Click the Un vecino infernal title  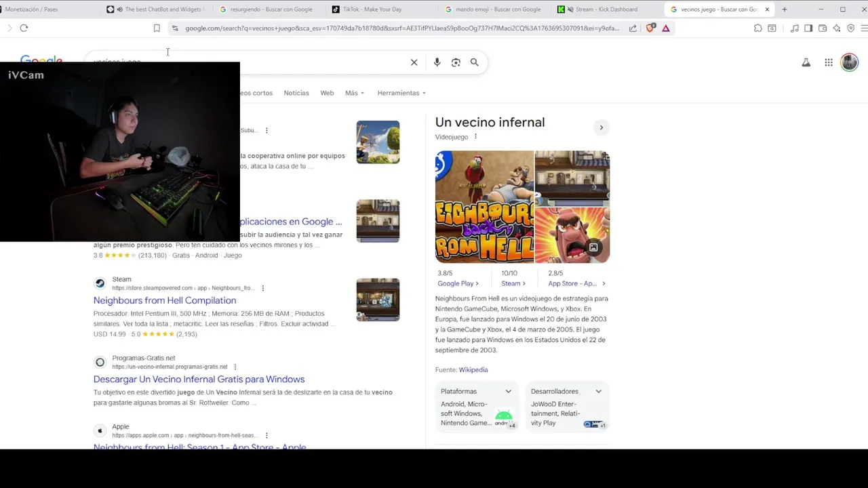click(490, 123)
